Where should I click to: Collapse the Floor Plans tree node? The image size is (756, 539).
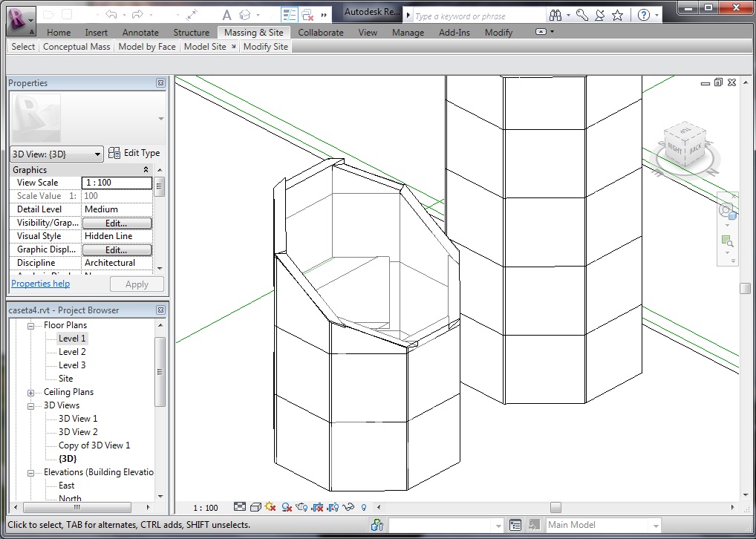point(31,325)
